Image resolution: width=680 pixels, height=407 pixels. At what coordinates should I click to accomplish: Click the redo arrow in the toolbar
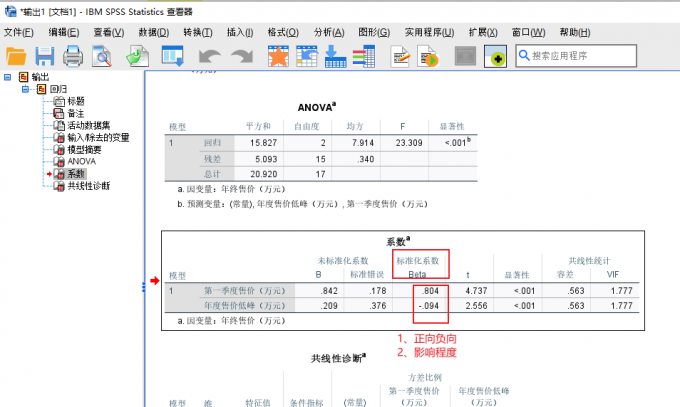pyautogui.click(x=241, y=57)
